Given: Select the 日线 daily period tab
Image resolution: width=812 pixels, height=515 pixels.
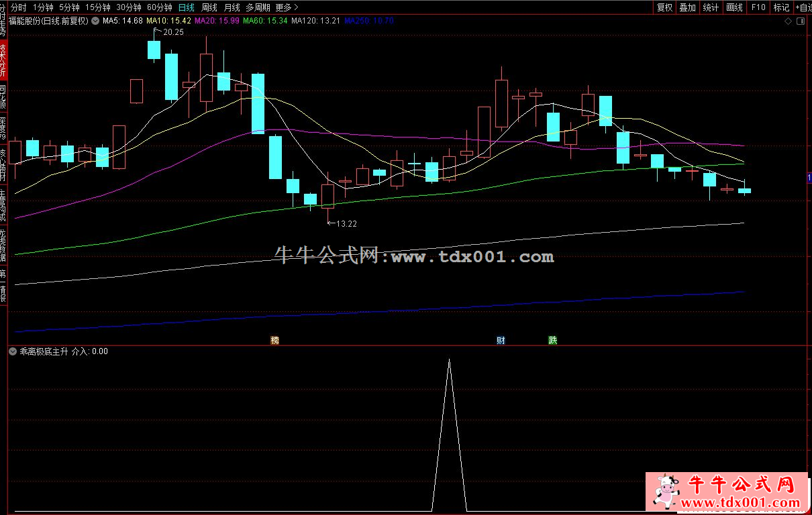Looking at the screenshot, I should click(x=186, y=7).
